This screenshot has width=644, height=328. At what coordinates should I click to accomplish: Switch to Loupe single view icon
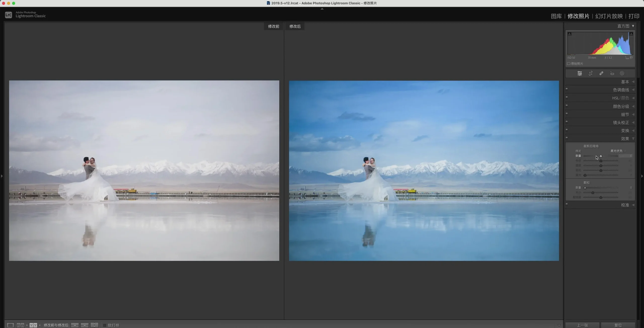pyautogui.click(x=10, y=325)
